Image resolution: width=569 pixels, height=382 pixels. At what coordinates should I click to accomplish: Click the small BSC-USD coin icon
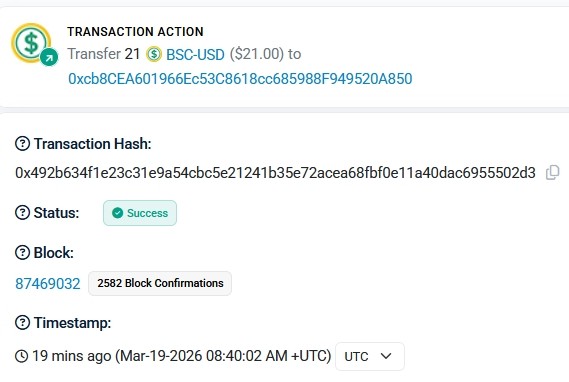pos(154,54)
